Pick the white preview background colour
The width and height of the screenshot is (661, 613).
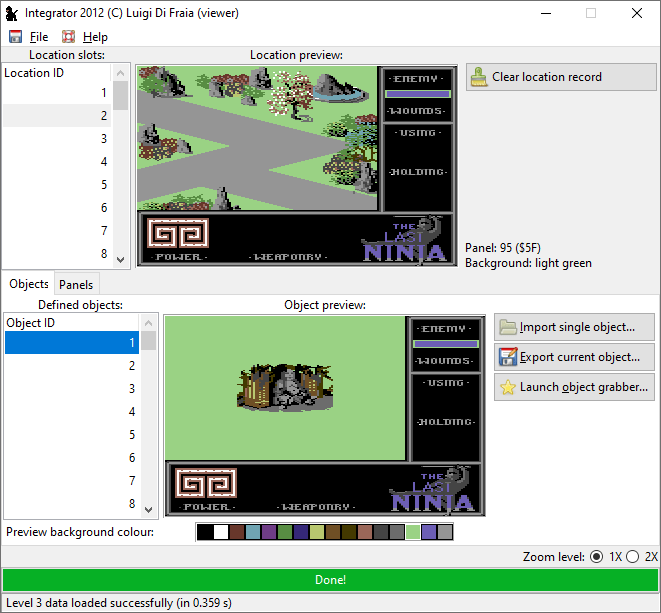[220, 532]
